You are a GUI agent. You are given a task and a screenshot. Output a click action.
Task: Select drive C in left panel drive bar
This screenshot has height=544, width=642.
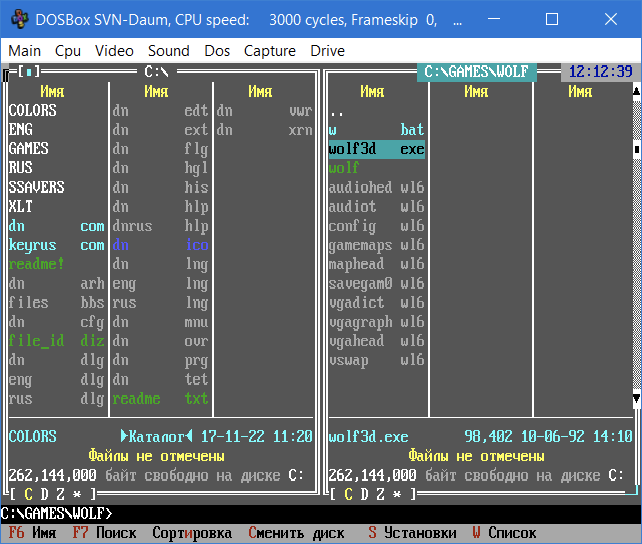pyautogui.click(x=28, y=494)
